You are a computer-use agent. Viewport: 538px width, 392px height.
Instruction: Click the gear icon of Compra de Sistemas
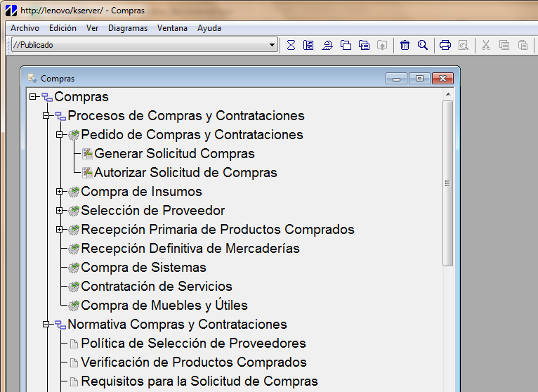point(74,268)
